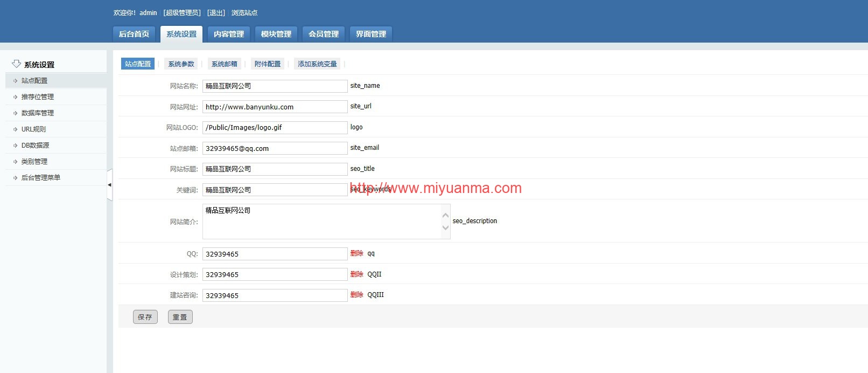Focus the 站点邮箱 input field

coord(275,148)
